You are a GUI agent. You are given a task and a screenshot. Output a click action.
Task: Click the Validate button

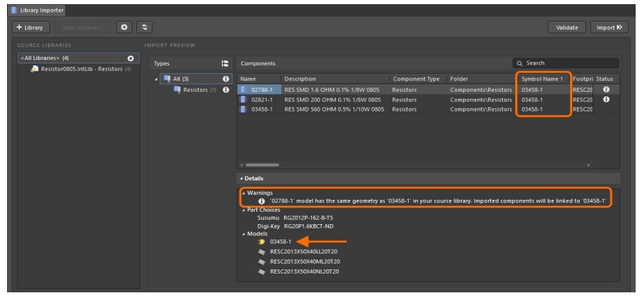[567, 28]
